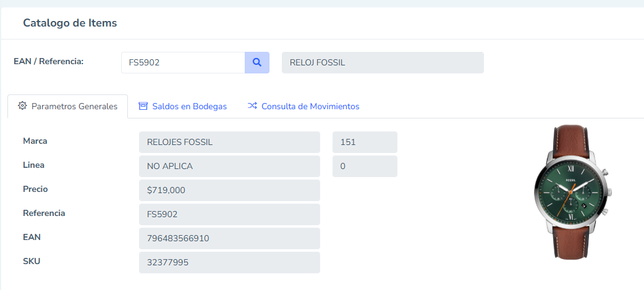
Task: Click the shuffle arrows icon for Movimientos
Action: point(252,106)
